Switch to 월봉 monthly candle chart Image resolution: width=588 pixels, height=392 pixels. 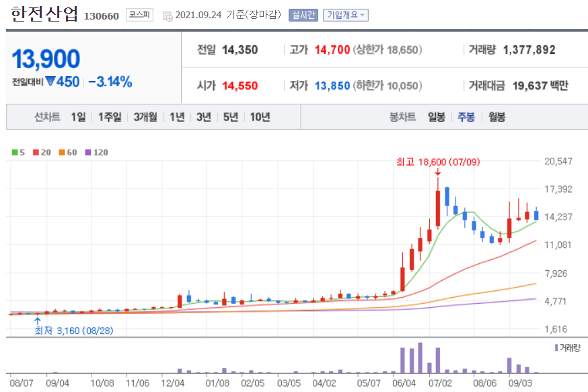click(497, 117)
